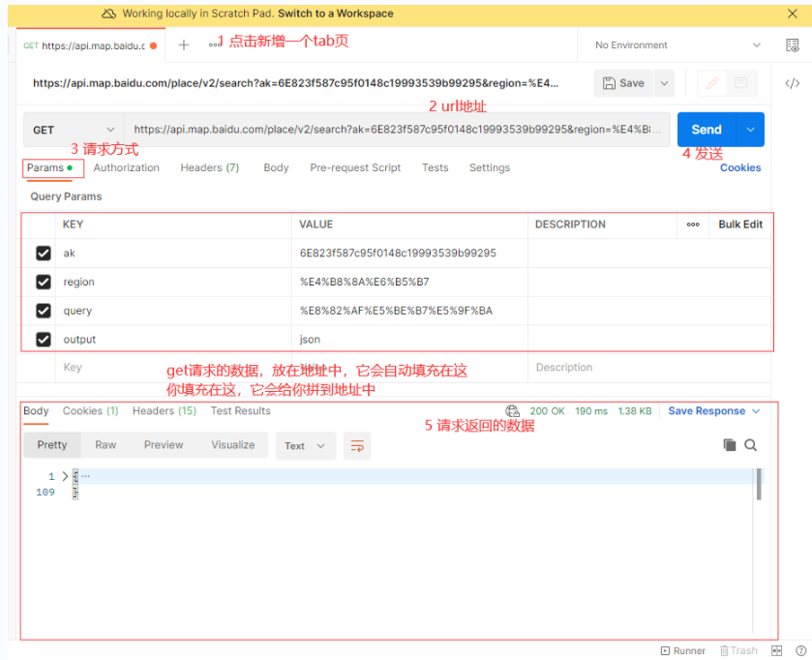Viewport: 812px width, 660px height.
Task: Click the response body vertical scrollbar
Action: [x=759, y=484]
